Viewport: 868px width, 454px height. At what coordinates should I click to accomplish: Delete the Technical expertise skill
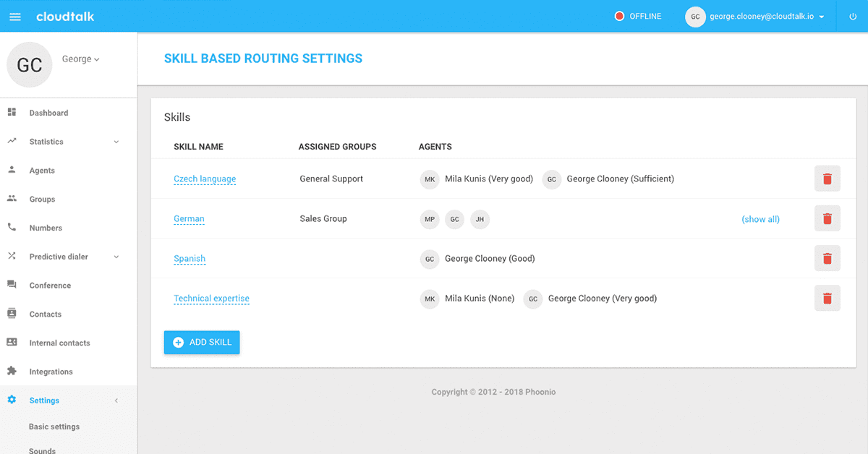[x=827, y=298]
